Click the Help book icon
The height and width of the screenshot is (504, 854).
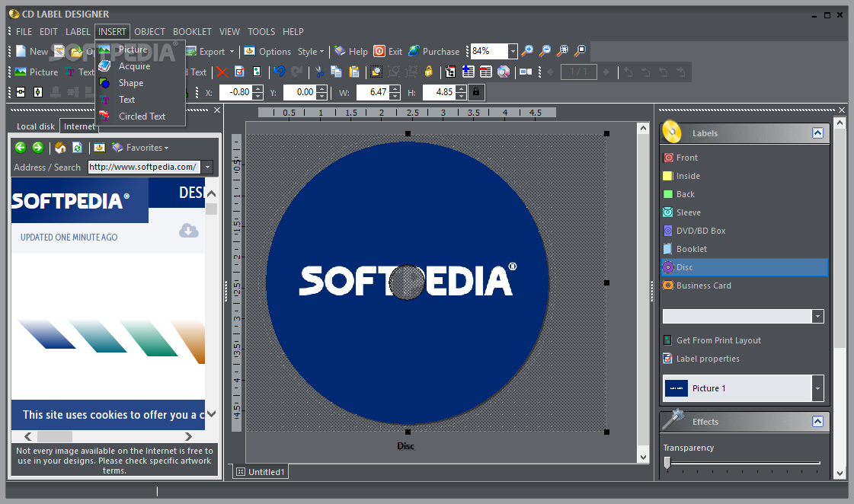pos(340,51)
